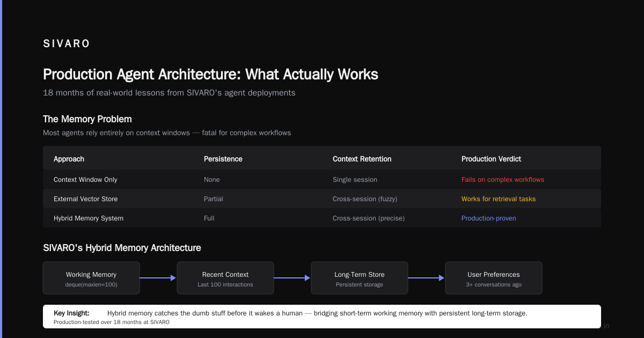This screenshot has height=338, width=644.
Task: Select the Persistence column header
Action: [223, 159]
